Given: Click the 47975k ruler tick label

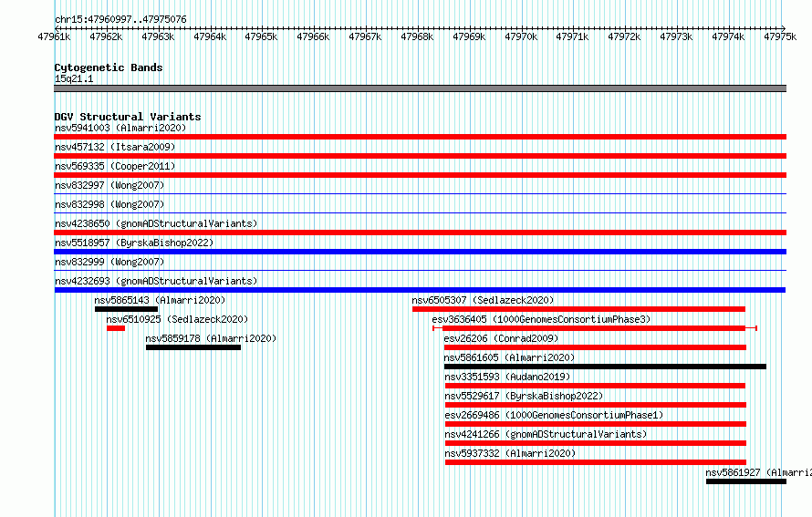Looking at the screenshot, I should (x=780, y=36).
